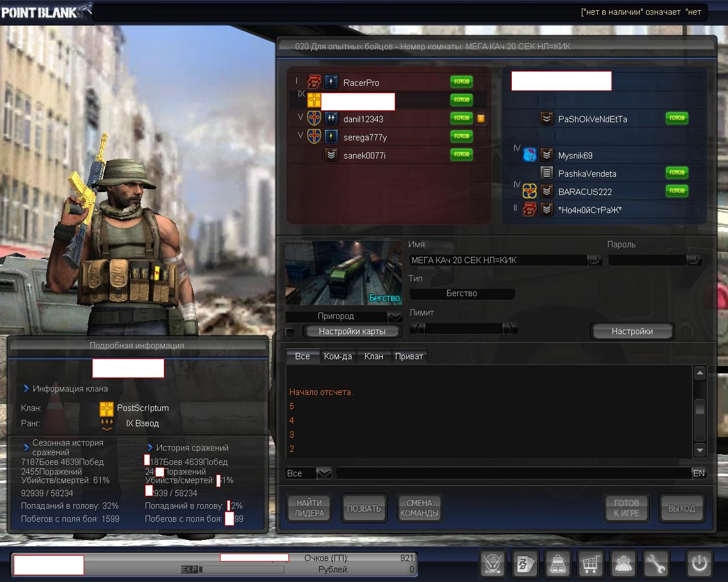Click the right arrow of the Лимит selector
The width and height of the screenshot is (728, 582).
[x=510, y=328]
